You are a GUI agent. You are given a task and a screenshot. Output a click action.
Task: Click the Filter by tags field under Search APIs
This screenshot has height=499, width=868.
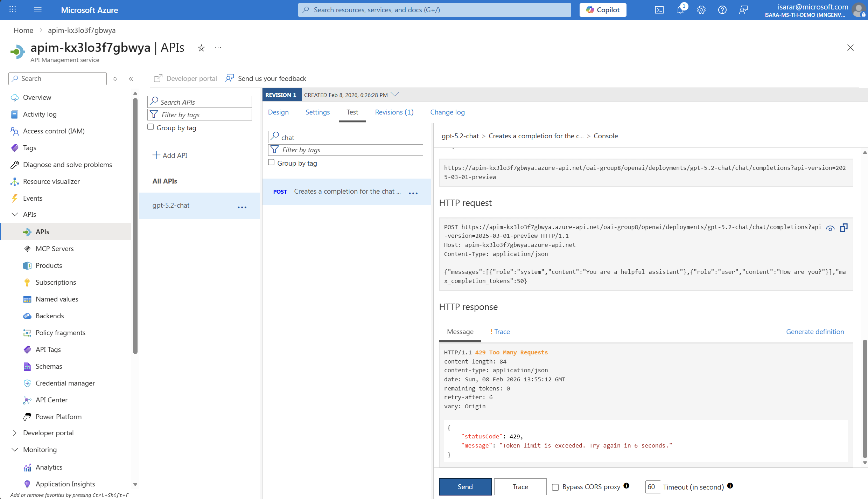coord(199,115)
